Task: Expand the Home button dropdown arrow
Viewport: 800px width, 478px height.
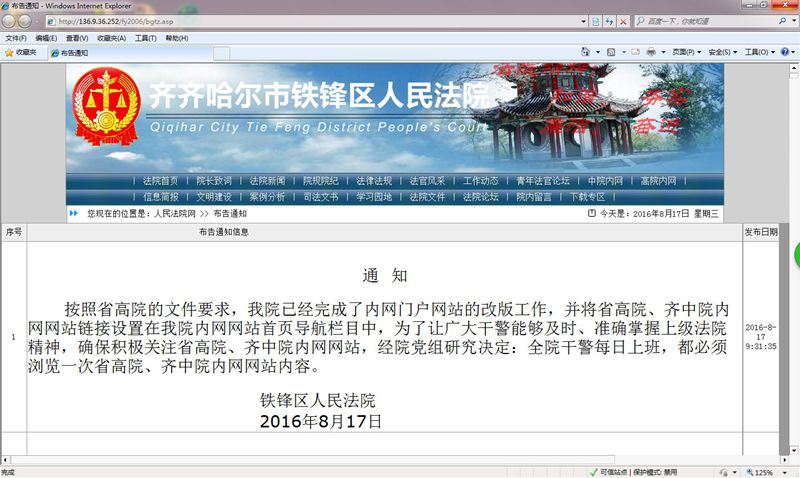Action: pos(597,52)
